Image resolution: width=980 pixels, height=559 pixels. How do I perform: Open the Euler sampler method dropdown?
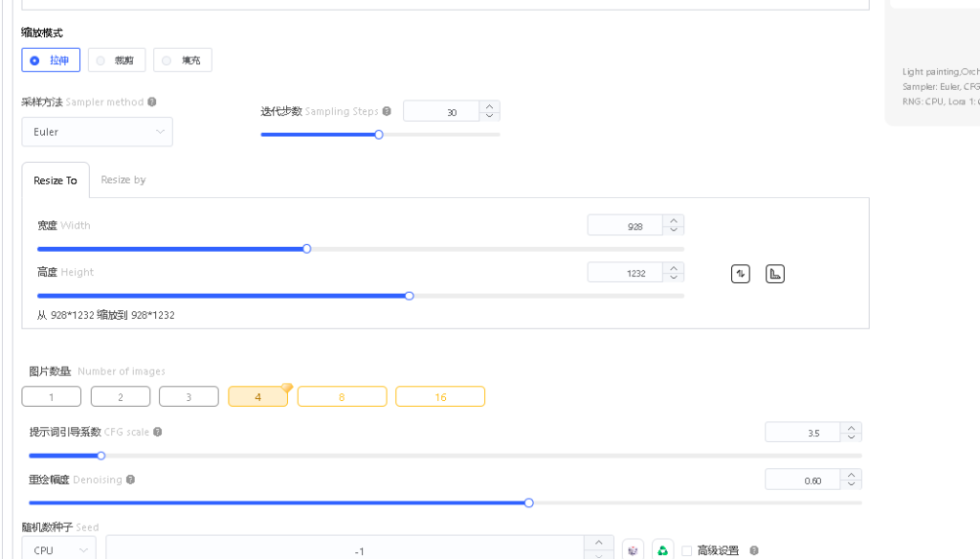97,132
